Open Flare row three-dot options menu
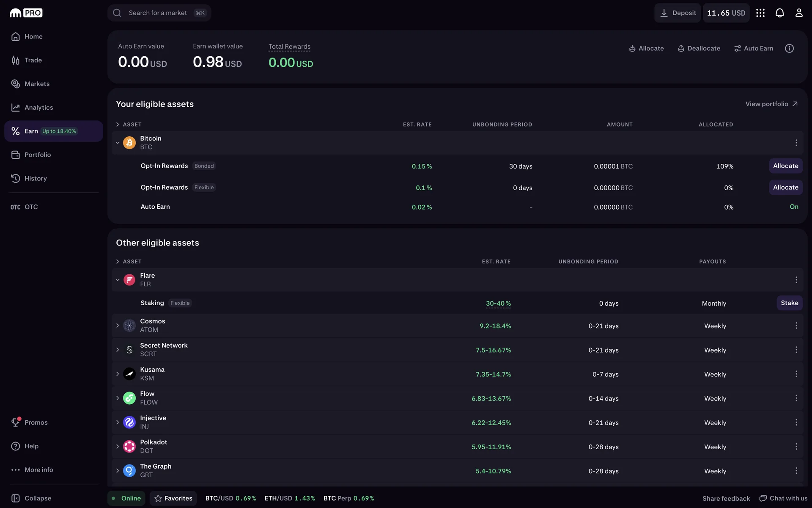The width and height of the screenshot is (812, 508). click(x=796, y=280)
